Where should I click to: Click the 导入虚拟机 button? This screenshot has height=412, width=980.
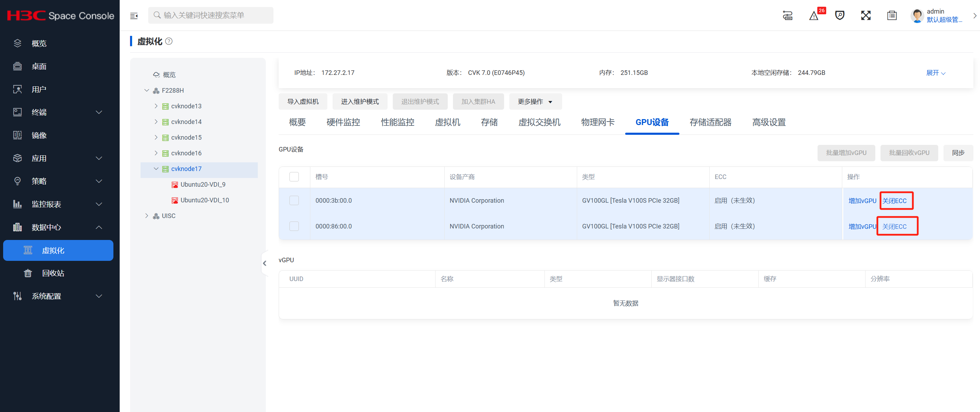303,102
